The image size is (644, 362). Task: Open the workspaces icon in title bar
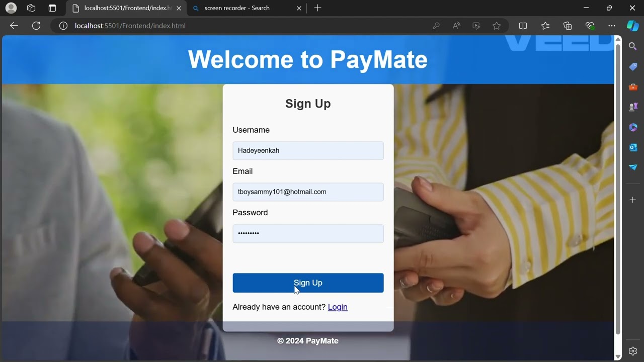[x=31, y=8]
